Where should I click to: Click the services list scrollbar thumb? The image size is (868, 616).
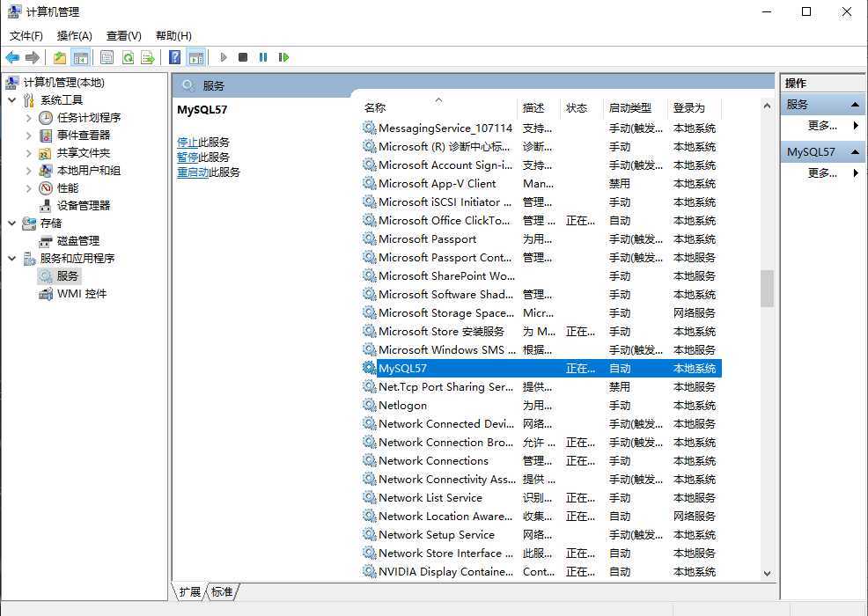[x=767, y=289]
